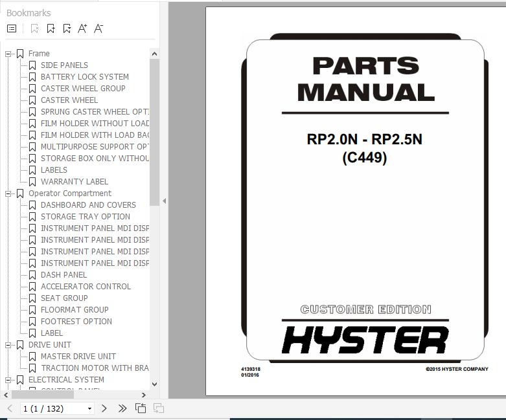506x420 pixels.
Task: Open TRACTION MOTOR WITH BRAKE bookmark
Action: coord(95,368)
